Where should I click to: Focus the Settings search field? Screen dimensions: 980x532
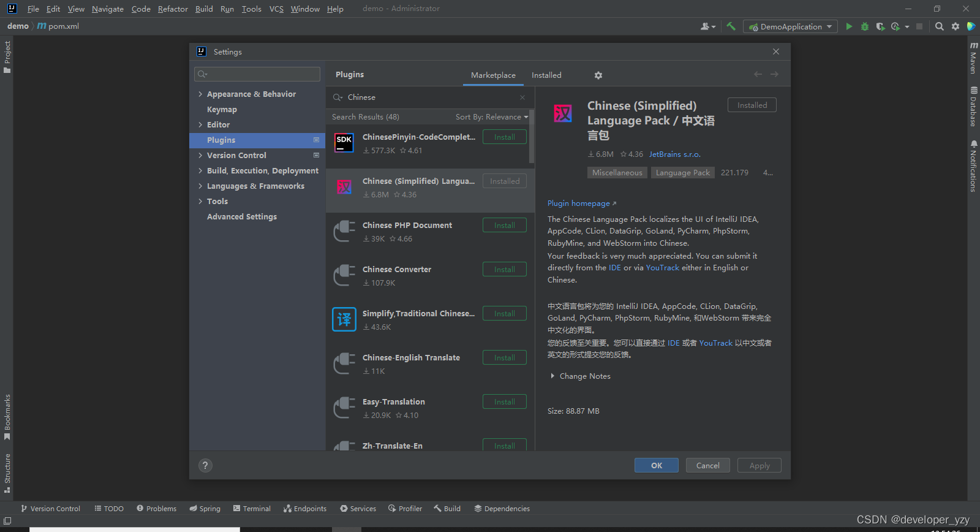coord(257,74)
